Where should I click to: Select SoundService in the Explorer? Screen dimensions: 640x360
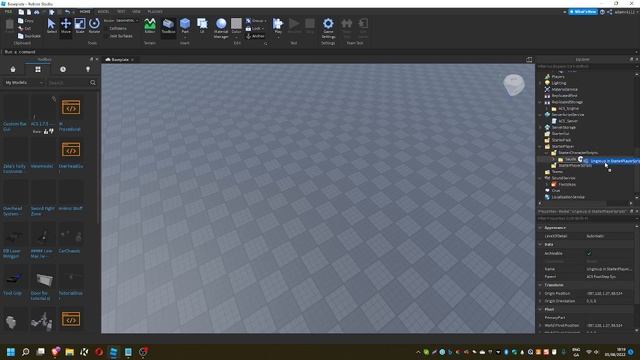(563, 178)
